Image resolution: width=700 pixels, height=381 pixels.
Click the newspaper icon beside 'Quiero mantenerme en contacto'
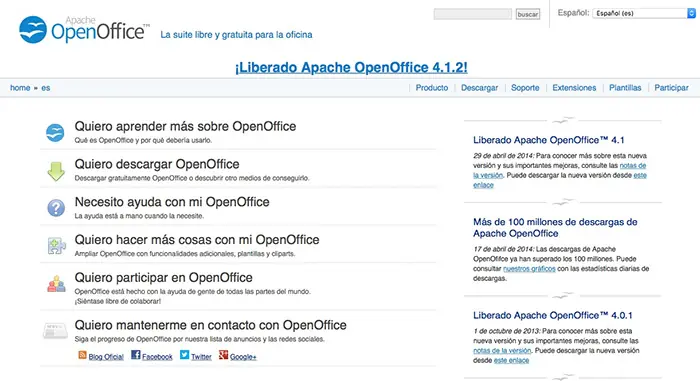pos(55,331)
